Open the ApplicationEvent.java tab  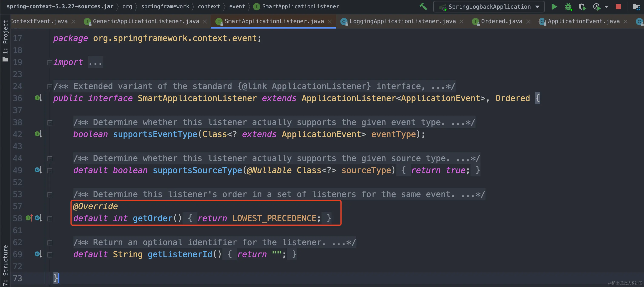click(584, 21)
